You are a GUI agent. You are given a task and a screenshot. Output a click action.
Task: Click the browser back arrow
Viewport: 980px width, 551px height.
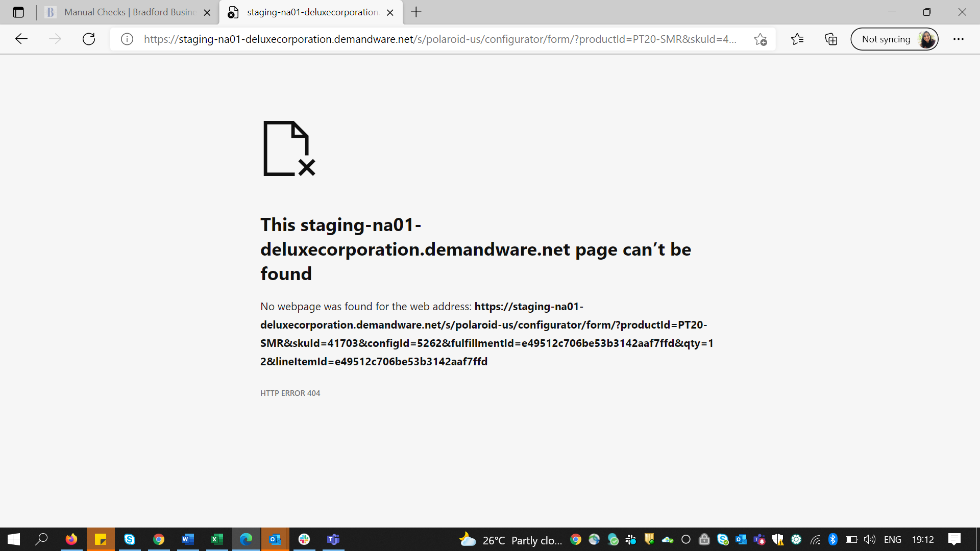click(21, 39)
